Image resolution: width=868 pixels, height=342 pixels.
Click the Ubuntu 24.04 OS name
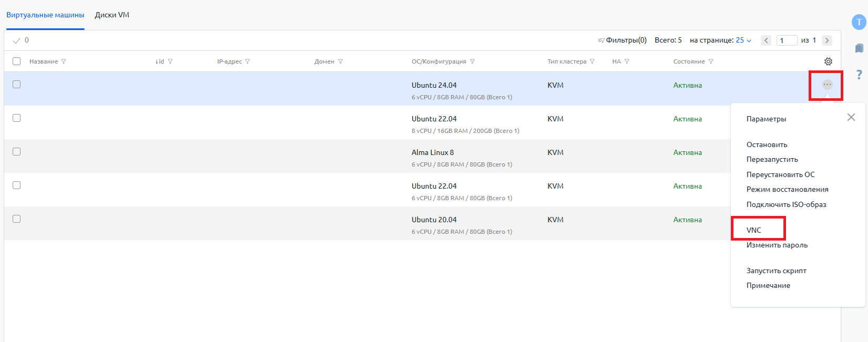(434, 85)
